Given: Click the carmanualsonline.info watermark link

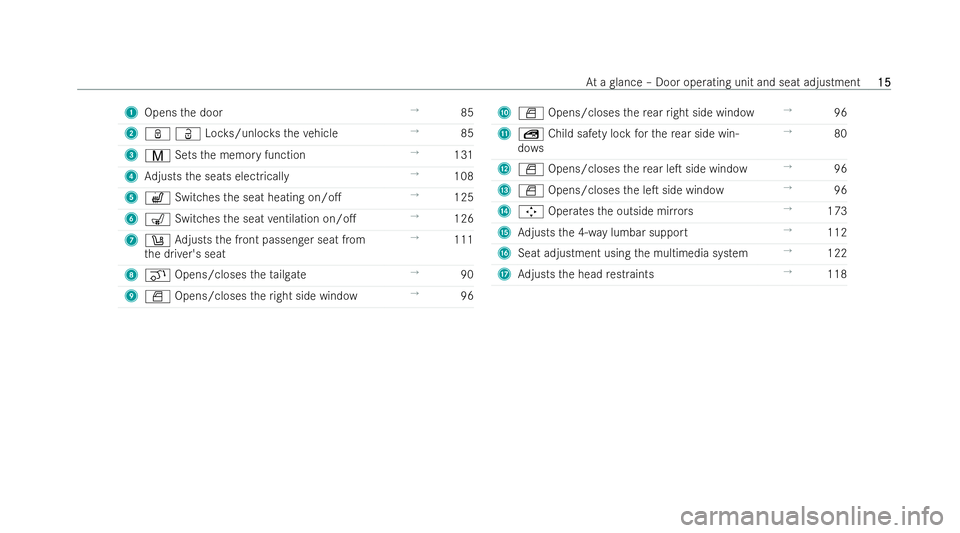Looking at the screenshot, I should click(812, 516).
